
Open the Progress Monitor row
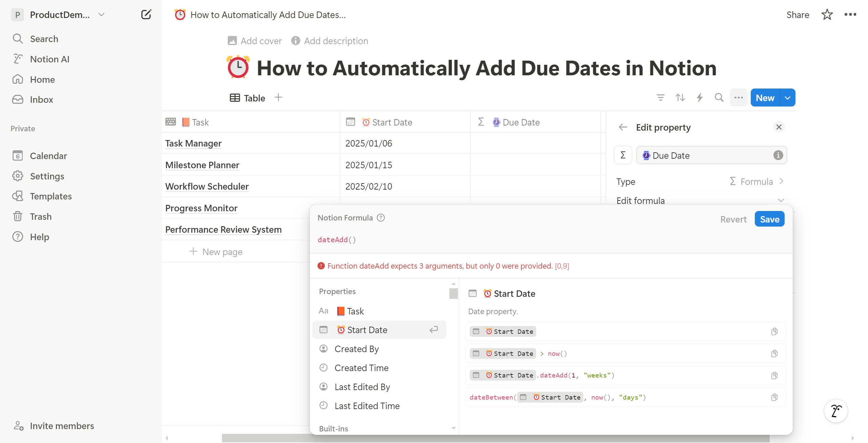click(x=201, y=208)
